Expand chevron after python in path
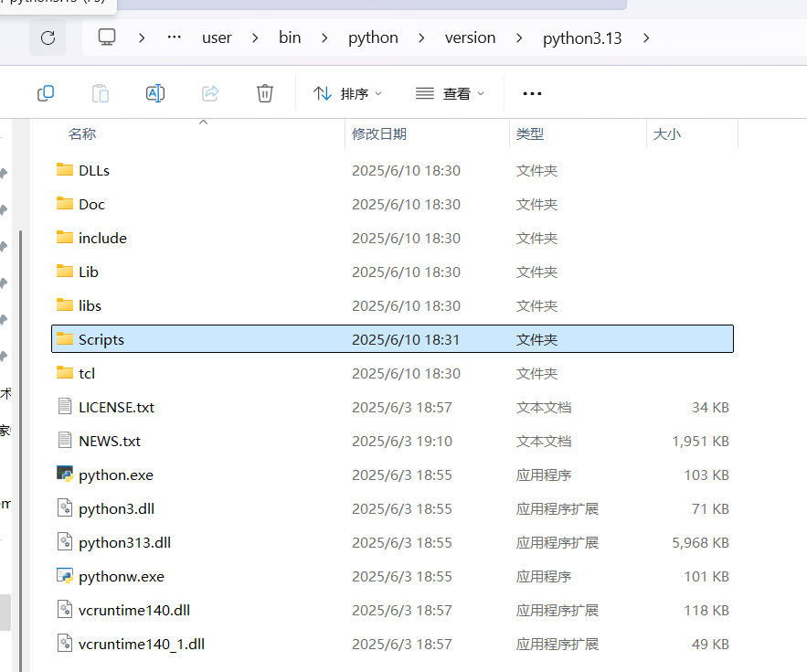The image size is (807, 672). (421, 37)
